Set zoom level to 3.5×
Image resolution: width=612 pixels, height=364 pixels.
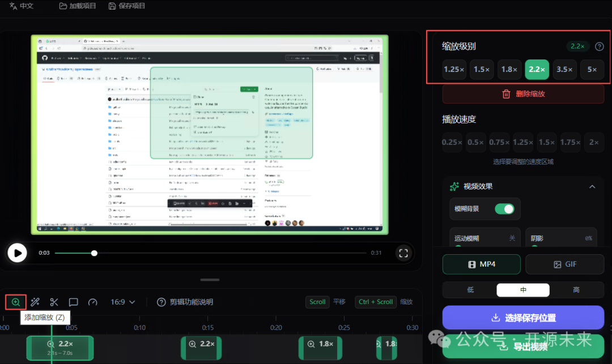tap(564, 69)
